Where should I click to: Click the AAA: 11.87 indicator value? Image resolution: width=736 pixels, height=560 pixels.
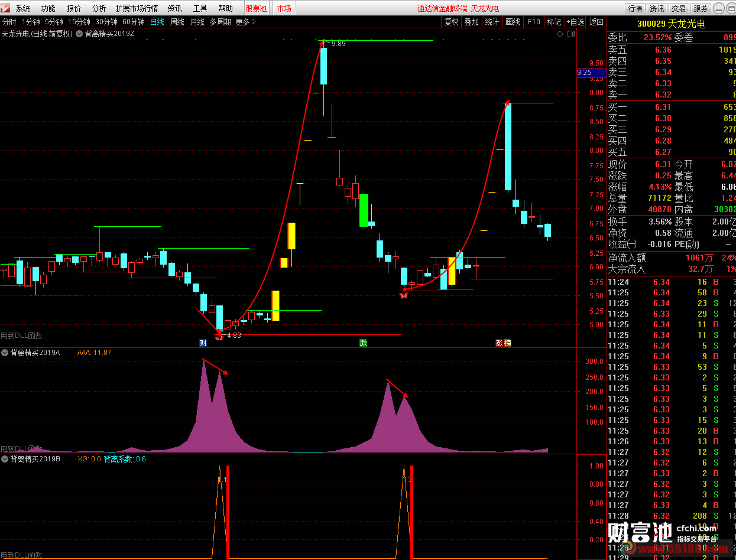click(94, 353)
